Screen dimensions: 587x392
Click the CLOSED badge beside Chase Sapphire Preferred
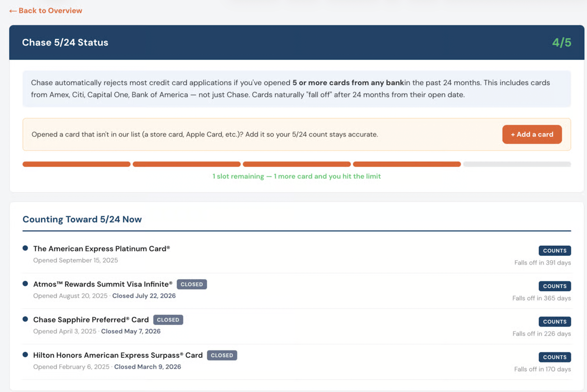coord(168,320)
